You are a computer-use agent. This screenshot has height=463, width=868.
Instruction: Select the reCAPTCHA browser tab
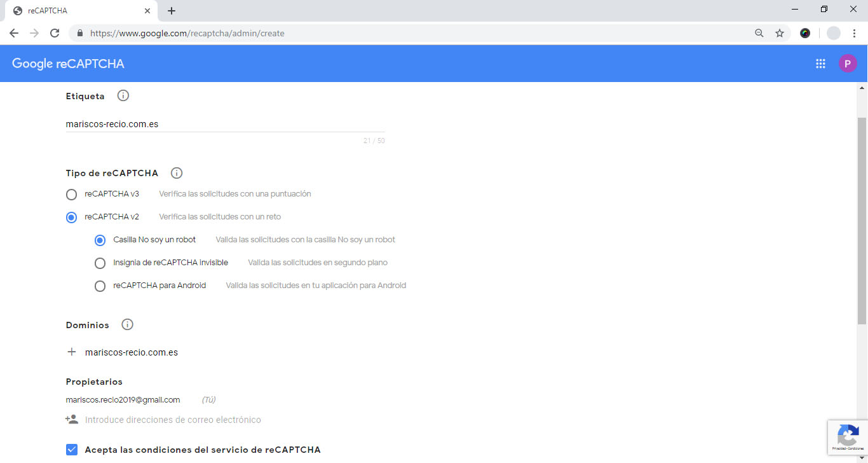tap(80, 11)
